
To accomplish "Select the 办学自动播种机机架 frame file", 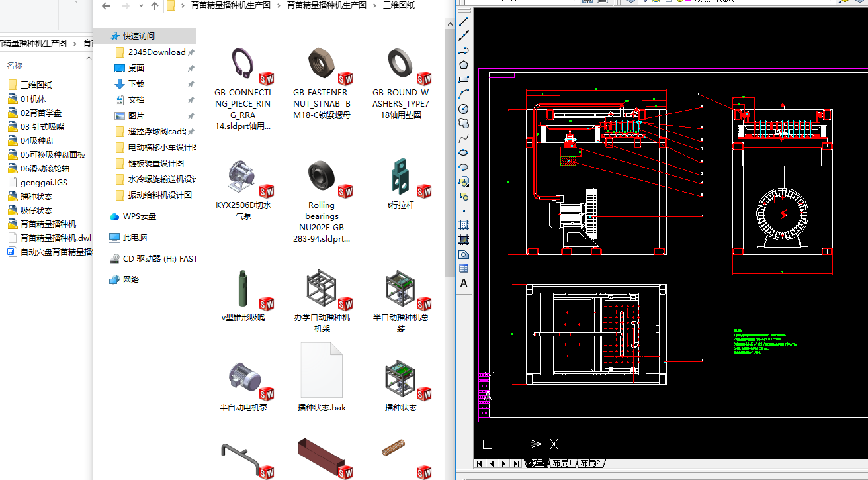I will (322, 301).
